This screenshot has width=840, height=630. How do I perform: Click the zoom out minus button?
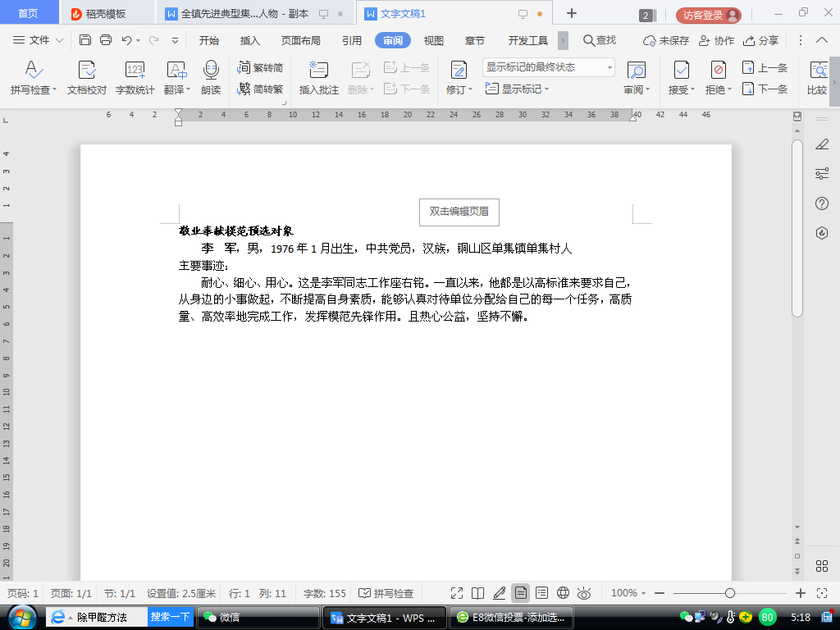(660, 593)
